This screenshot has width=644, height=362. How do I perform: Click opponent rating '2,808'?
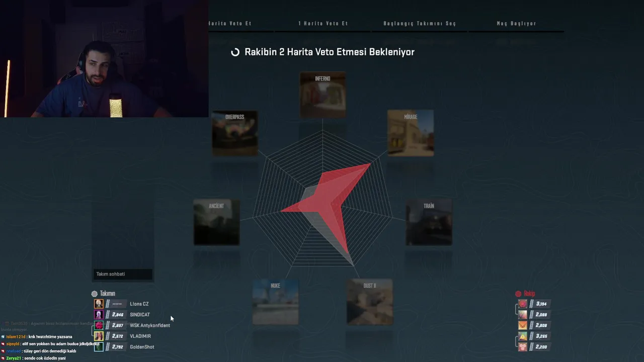coord(541,325)
